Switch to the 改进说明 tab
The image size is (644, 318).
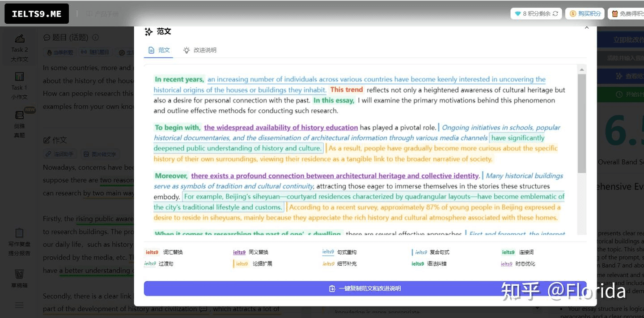[x=200, y=50]
